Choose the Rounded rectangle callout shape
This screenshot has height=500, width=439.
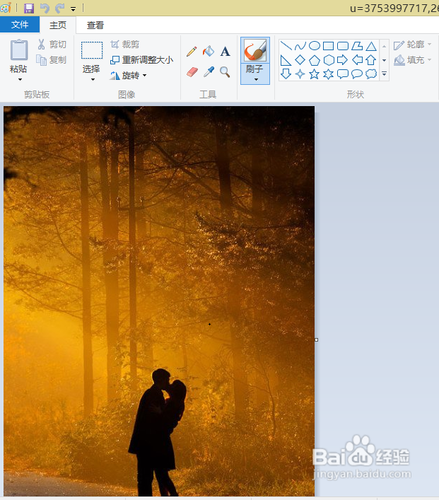point(343,74)
